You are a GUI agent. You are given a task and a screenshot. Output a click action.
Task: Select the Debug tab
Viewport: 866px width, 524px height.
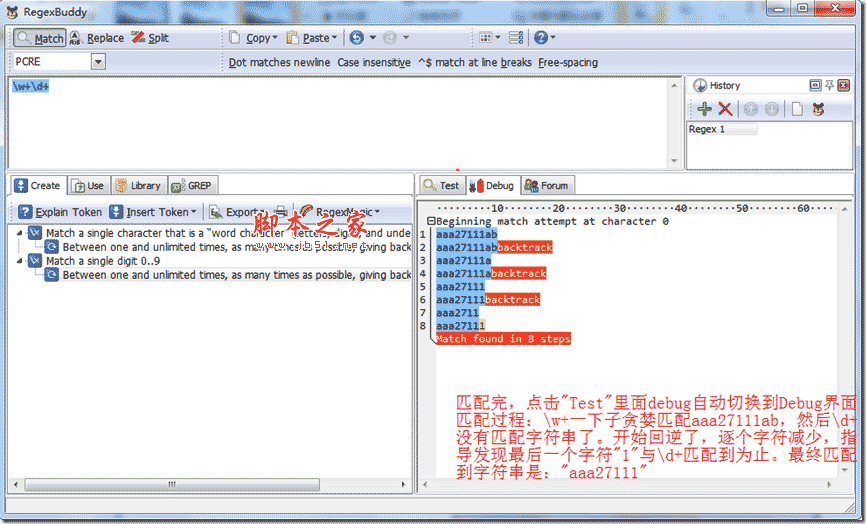(x=492, y=186)
